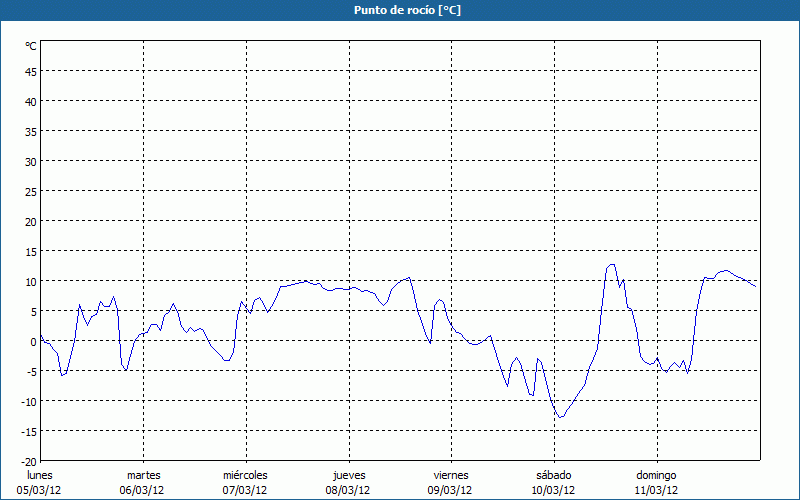
Task: Click the °C unit label above the y-axis
Action: [31, 46]
